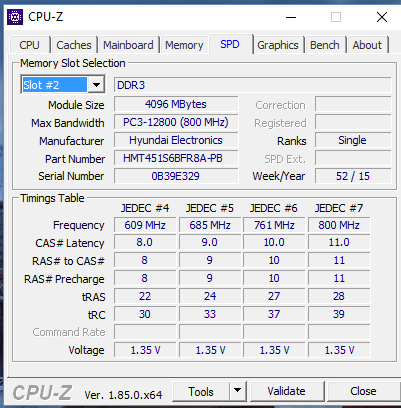Click the CAS# Latency 10.0 cell

click(x=274, y=242)
